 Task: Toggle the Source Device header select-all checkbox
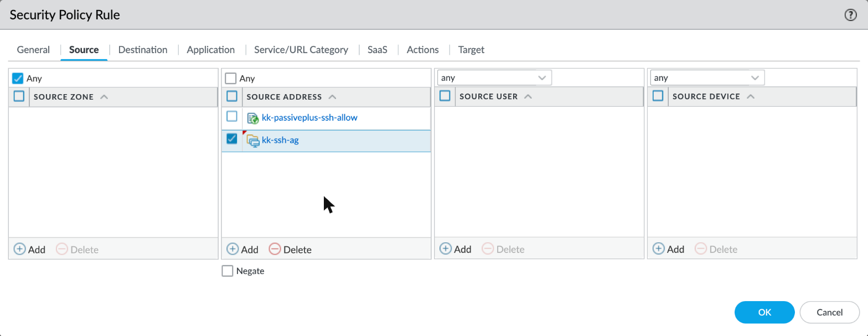tap(658, 96)
